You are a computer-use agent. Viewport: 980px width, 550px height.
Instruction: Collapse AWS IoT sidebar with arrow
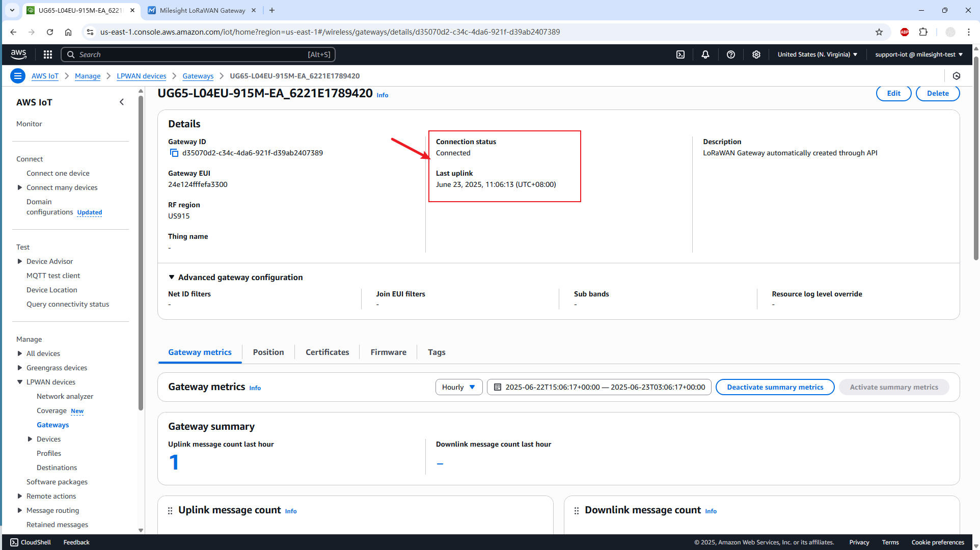tap(122, 102)
